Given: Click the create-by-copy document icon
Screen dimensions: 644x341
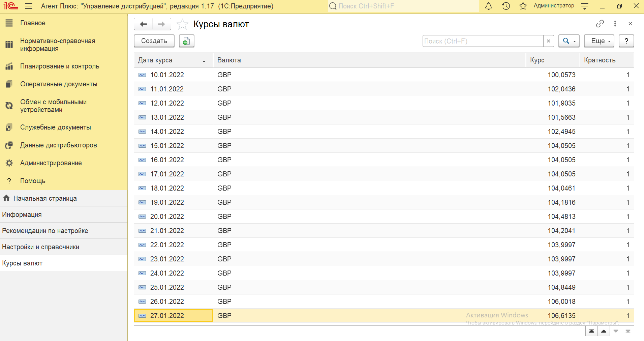Looking at the screenshot, I should coord(186,41).
